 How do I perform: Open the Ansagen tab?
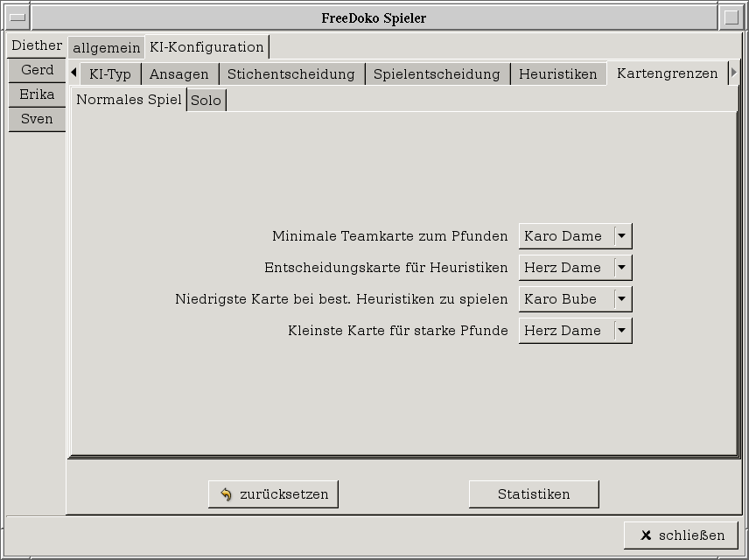179,74
